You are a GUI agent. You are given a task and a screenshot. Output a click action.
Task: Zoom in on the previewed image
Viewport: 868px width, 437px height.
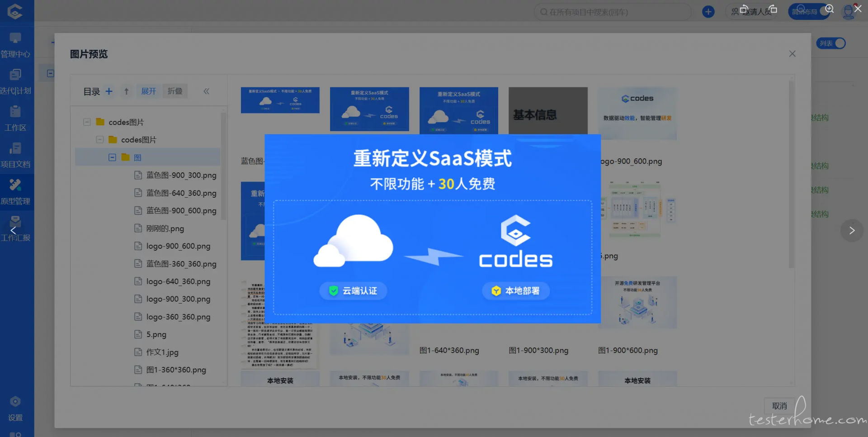pyautogui.click(x=829, y=9)
